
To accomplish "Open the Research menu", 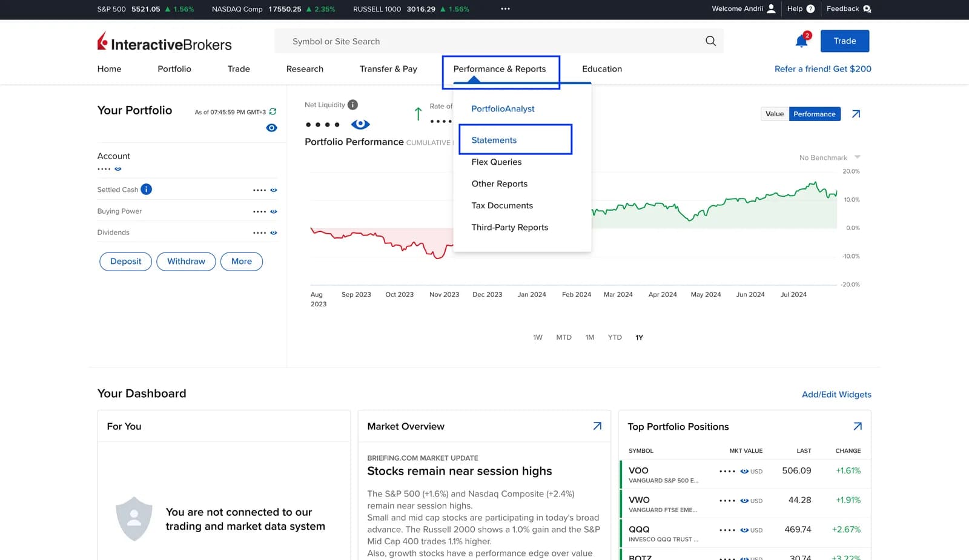I will click(305, 69).
